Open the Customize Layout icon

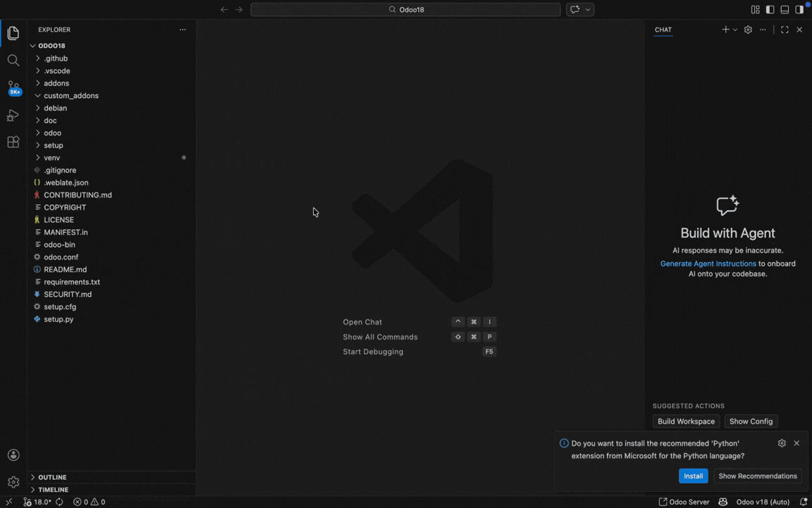[756, 9]
